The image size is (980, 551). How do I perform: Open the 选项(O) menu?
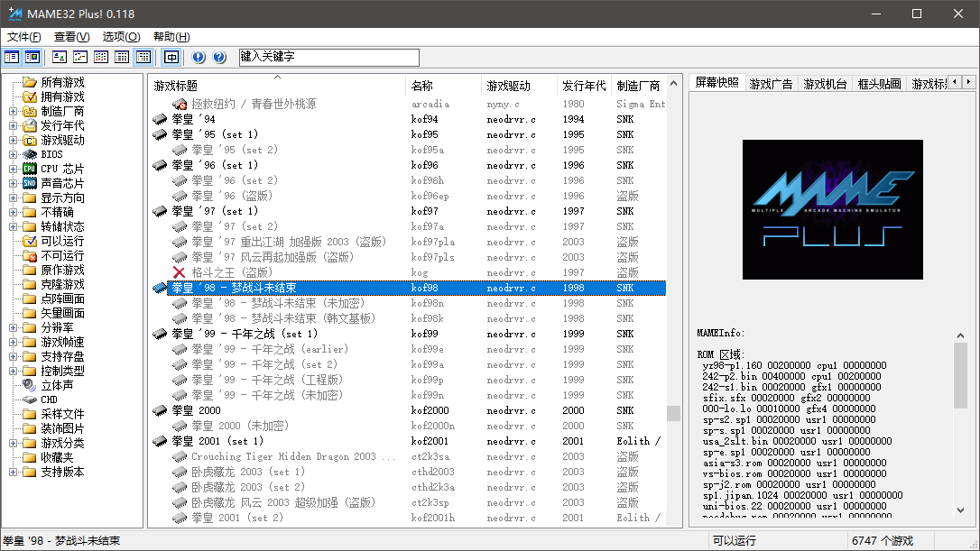tap(121, 37)
